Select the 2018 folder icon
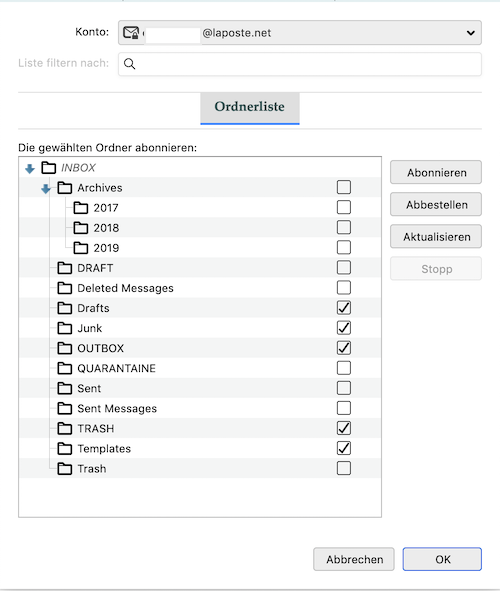The image size is (500, 591). 81,228
